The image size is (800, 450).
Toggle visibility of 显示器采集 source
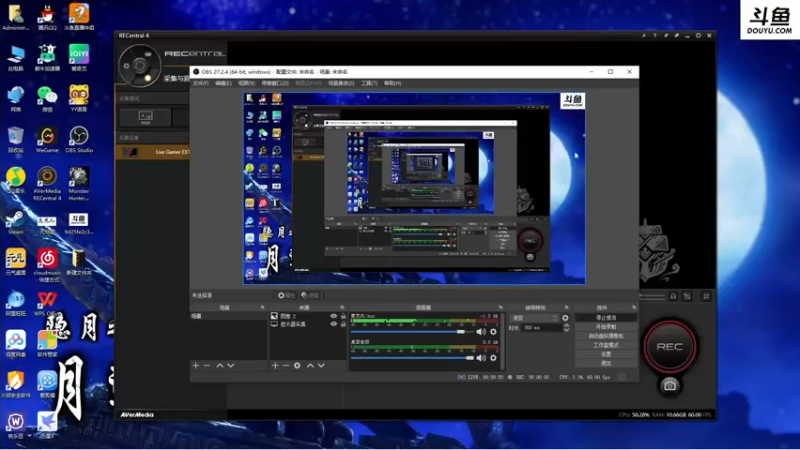(334, 324)
